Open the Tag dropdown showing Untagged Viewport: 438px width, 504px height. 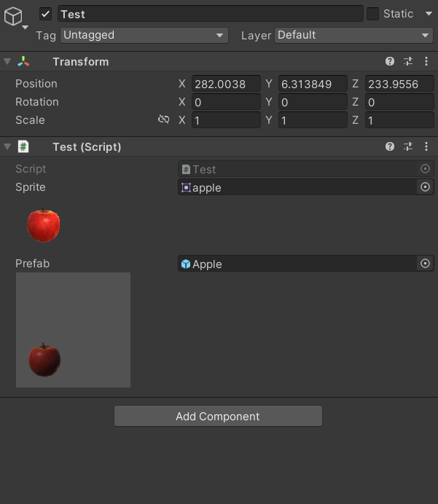coord(144,35)
